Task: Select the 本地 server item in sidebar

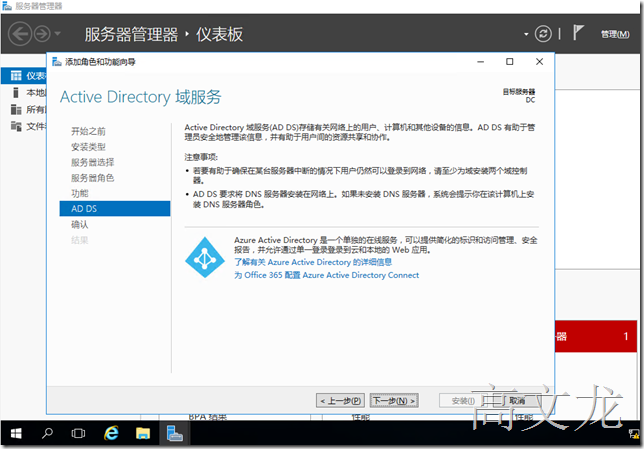Action: (x=24, y=93)
